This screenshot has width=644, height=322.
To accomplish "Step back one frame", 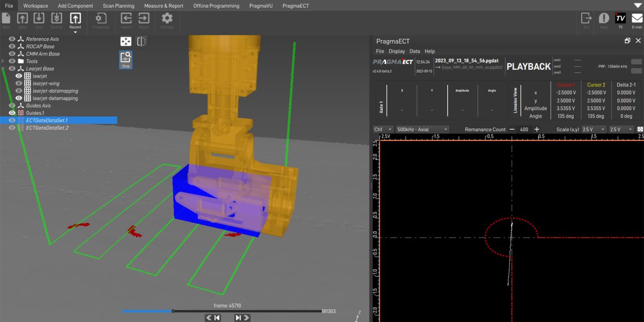I will [x=217, y=318].
